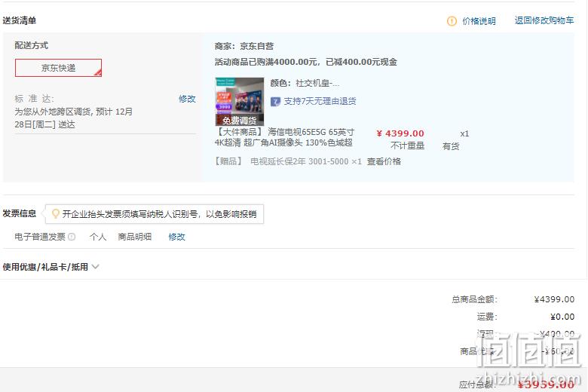Return to cart via 返回修改购物车
588x392 pixels.
[x=544, y=20]
